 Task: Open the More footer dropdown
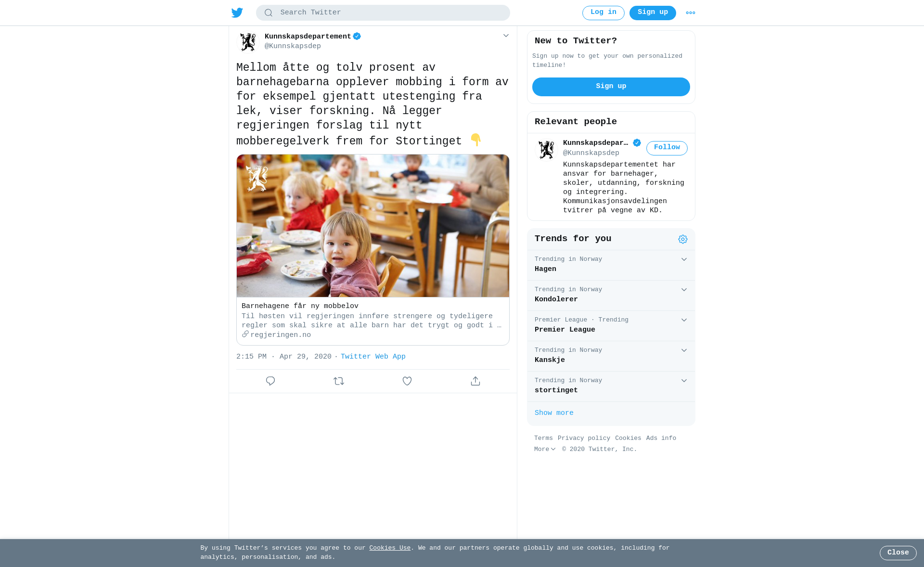pyautogui.click(x=545, y=449)
